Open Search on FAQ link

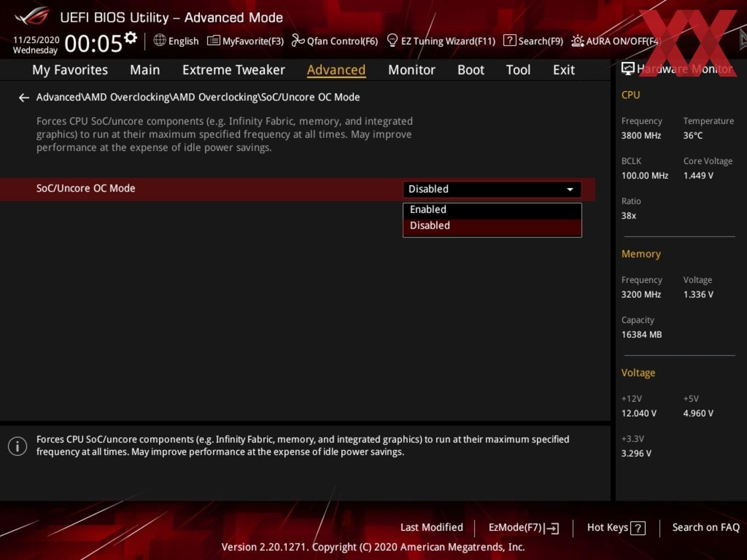click(x=706, y=527)
